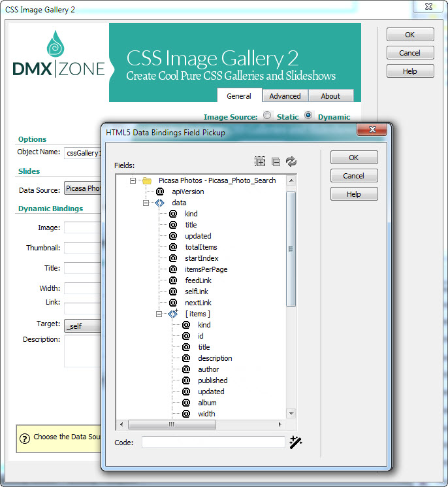Click the expand all fields icon
Image resolution: width=448 pixels, height=487 pixels.
point(260,161)
